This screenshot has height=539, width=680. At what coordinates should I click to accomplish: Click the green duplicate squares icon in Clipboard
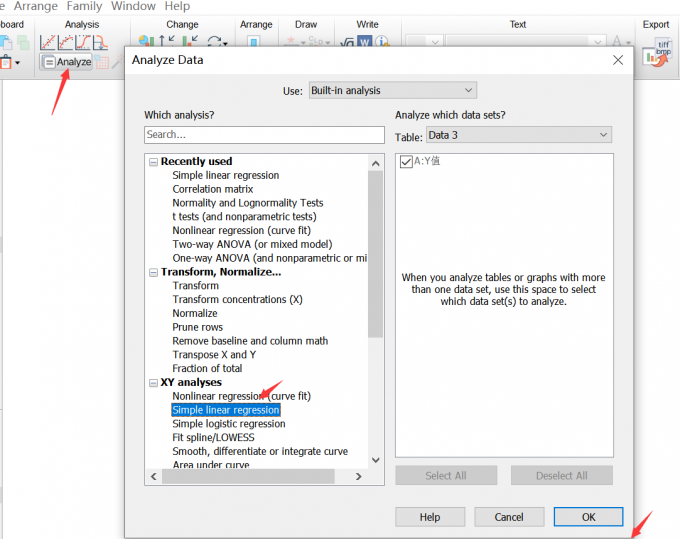point(23,42)
